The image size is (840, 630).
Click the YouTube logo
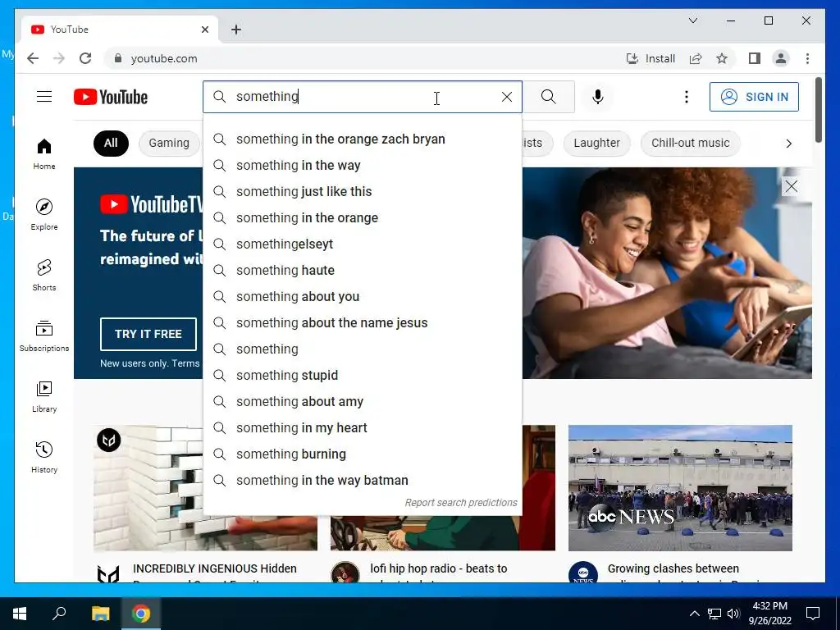point(111,97)
